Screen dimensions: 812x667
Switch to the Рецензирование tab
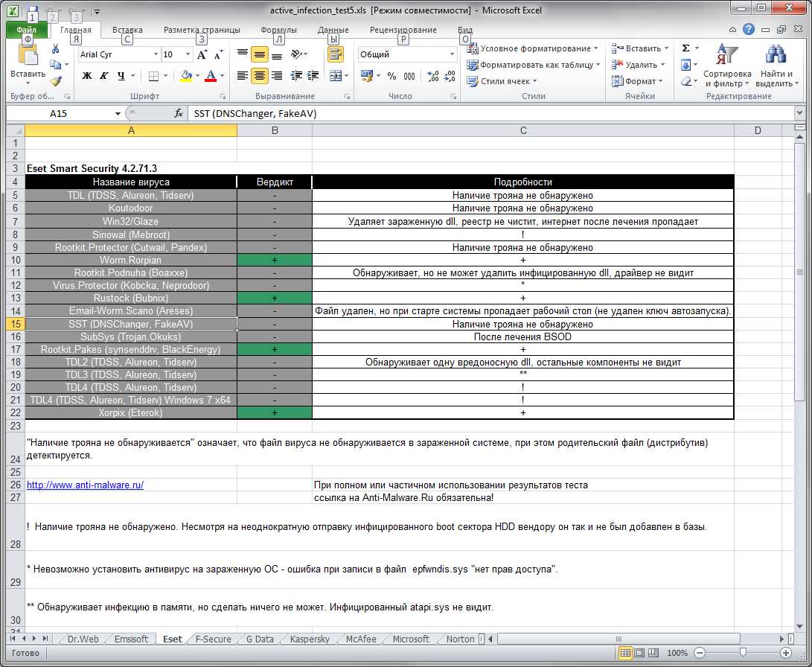403,30
